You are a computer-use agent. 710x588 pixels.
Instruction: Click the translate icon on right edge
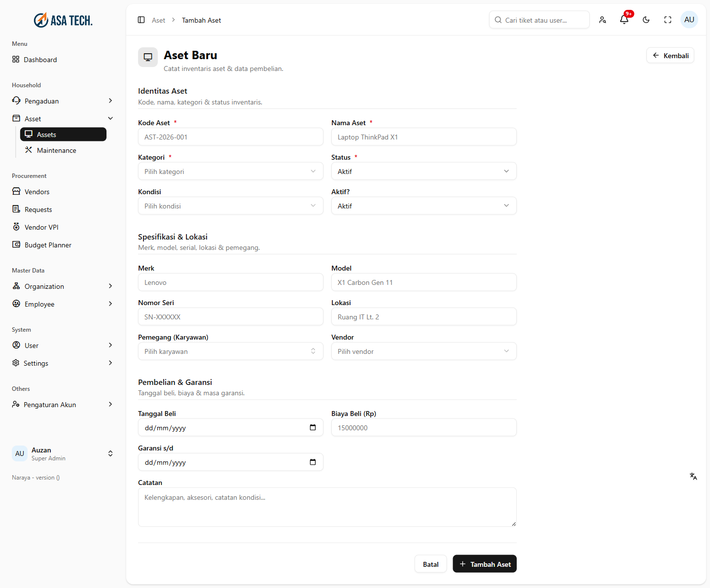[x=693, y=476]
